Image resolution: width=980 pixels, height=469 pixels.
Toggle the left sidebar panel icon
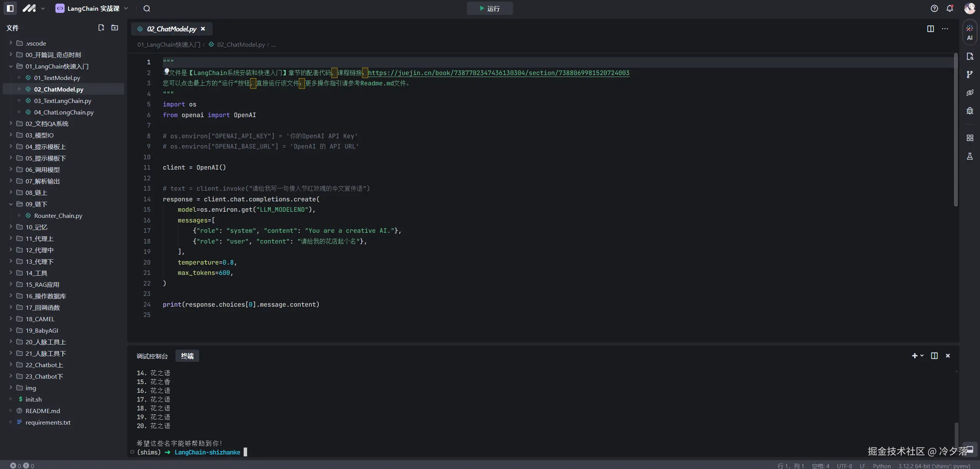tap(10, 8)
